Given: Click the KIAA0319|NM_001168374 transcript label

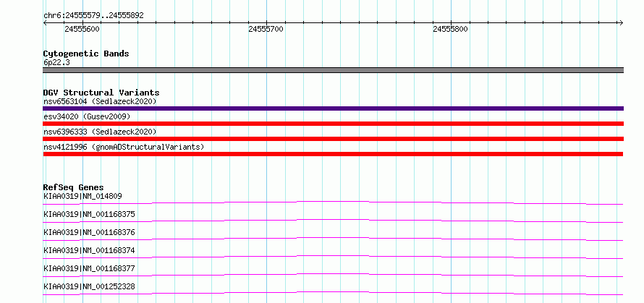Looking at the screenshot, I should click(89, 250).
